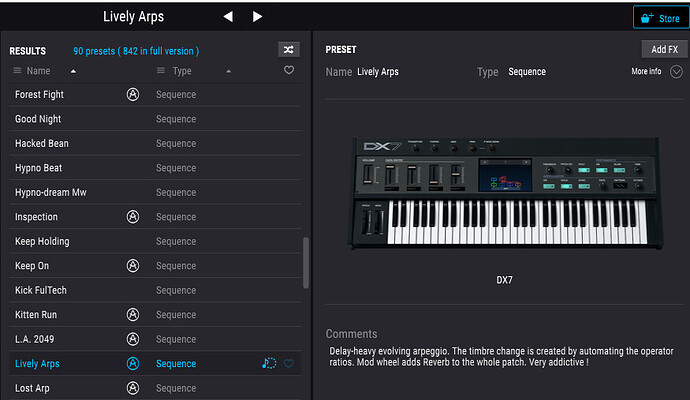The height and width of the screenshot is (400, 690).
Task: Shuffle the results list
Action: point(289,49)
